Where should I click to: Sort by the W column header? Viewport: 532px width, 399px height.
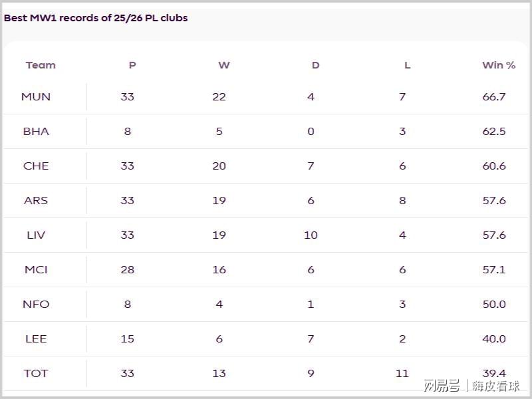(224, 65)
